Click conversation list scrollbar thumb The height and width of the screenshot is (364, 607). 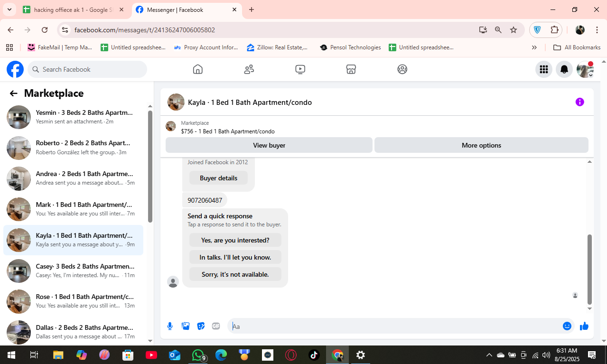pos(150,167)
